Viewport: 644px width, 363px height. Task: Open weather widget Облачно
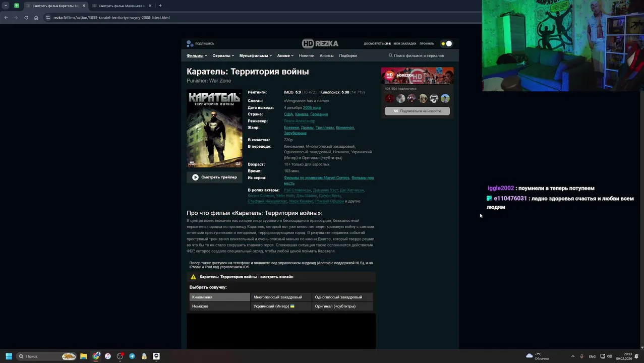tap(538, 356)
